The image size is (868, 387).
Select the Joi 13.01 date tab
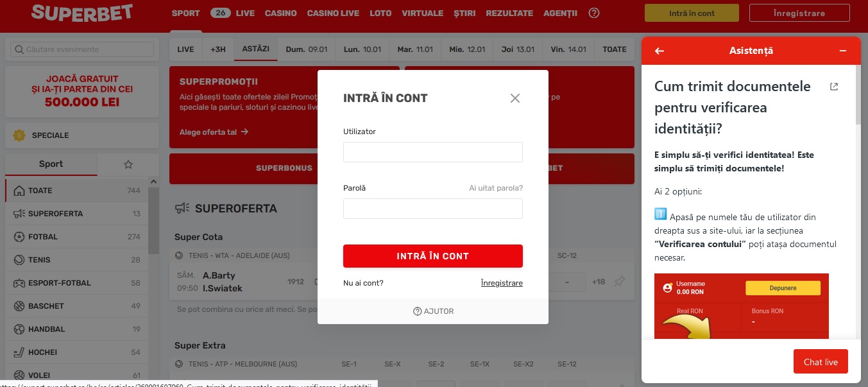tap(518, 49)
